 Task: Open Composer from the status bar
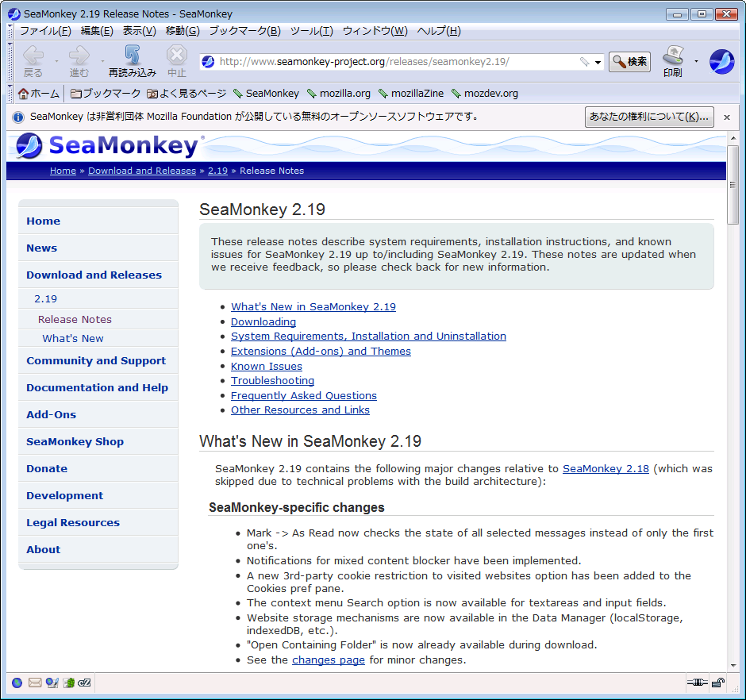(52, 683)
